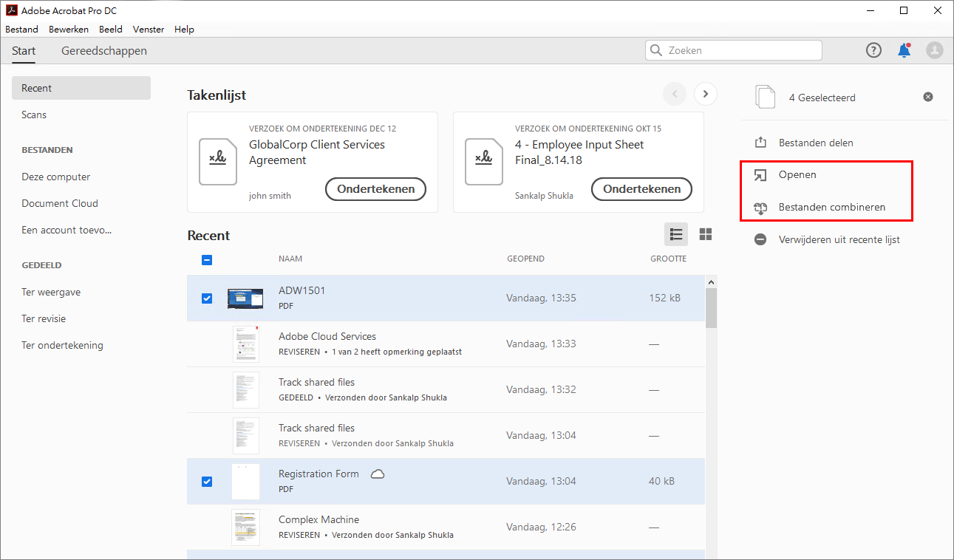Image resolution: width=954 pixels, height=560 pixels.
Task: Clear the selection with the X icon
Action: 928,97
